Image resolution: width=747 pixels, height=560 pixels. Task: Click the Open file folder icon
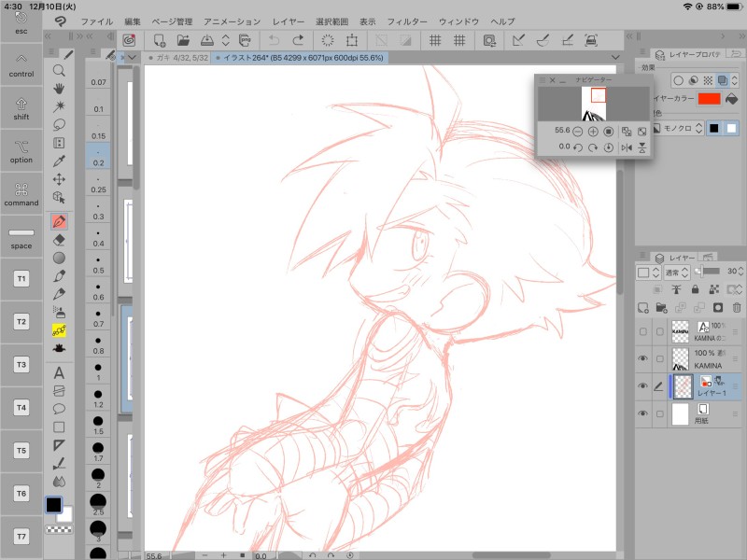click(x=183, y=40)
